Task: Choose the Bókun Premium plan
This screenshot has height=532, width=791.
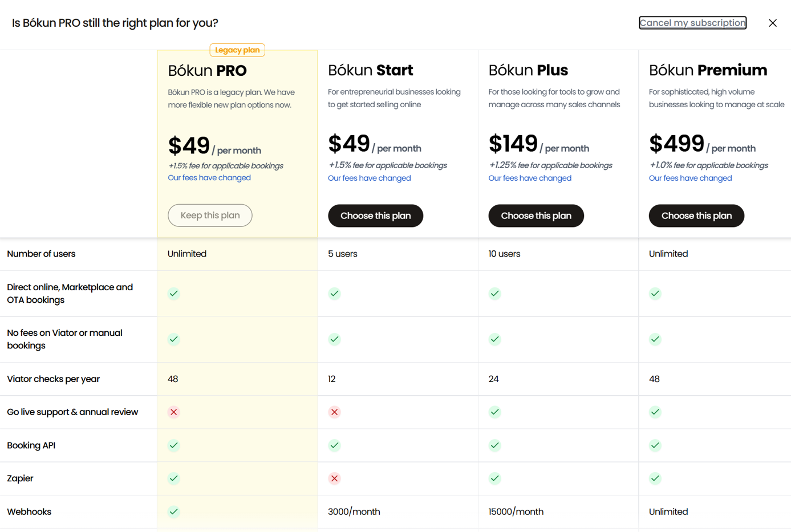Action: pos(696,216)
